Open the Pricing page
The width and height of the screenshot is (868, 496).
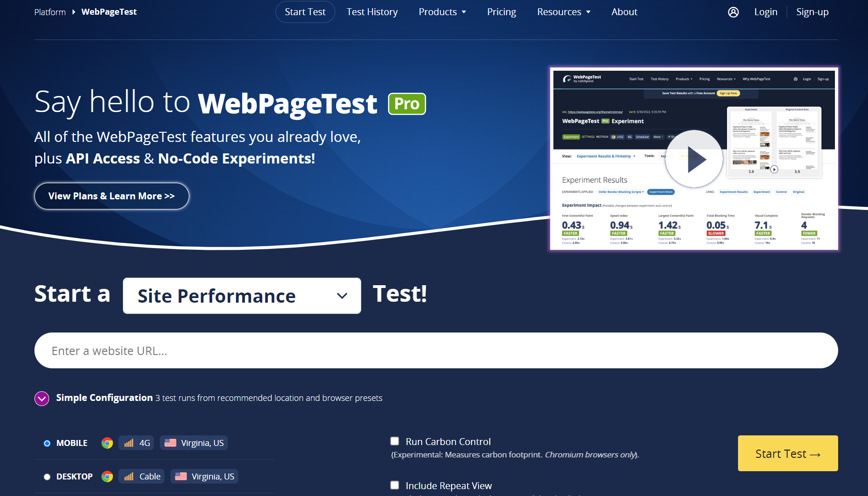pos(502,12)
